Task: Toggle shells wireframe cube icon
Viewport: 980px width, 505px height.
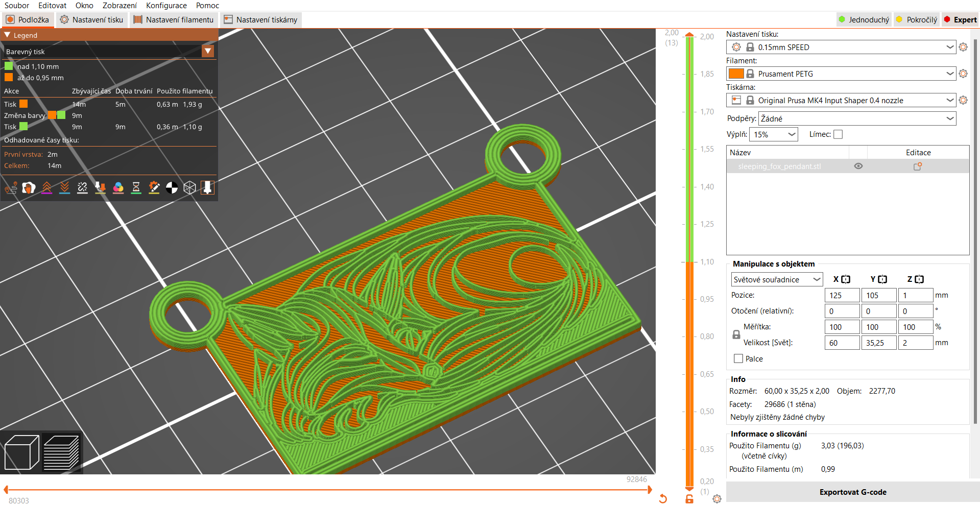Action: pyautogui.click(x=189, y=188)
